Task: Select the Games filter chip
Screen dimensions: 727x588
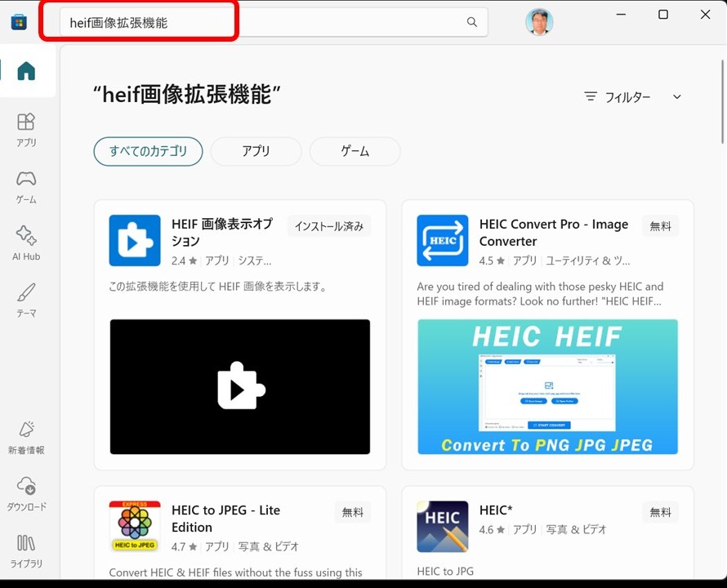Action: pyautogui.click(x=355, y=151)
